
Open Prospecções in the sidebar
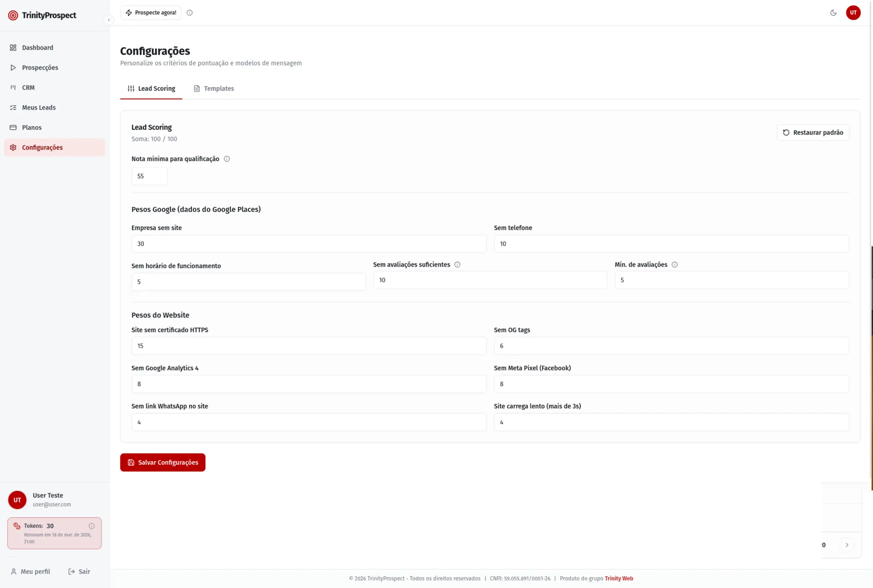click(40, 67)
